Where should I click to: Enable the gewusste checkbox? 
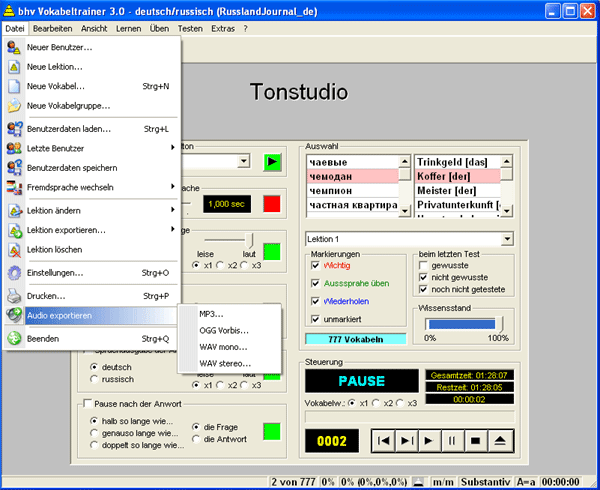tap(423, 265)
